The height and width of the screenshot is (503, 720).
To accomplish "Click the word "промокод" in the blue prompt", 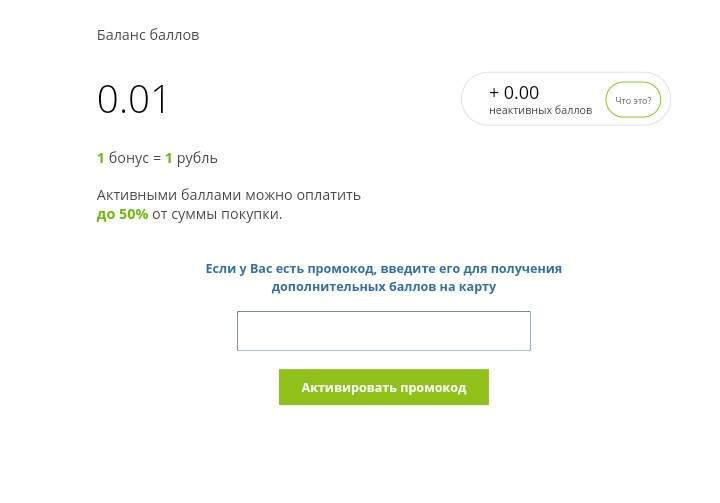I will point(341,268).
